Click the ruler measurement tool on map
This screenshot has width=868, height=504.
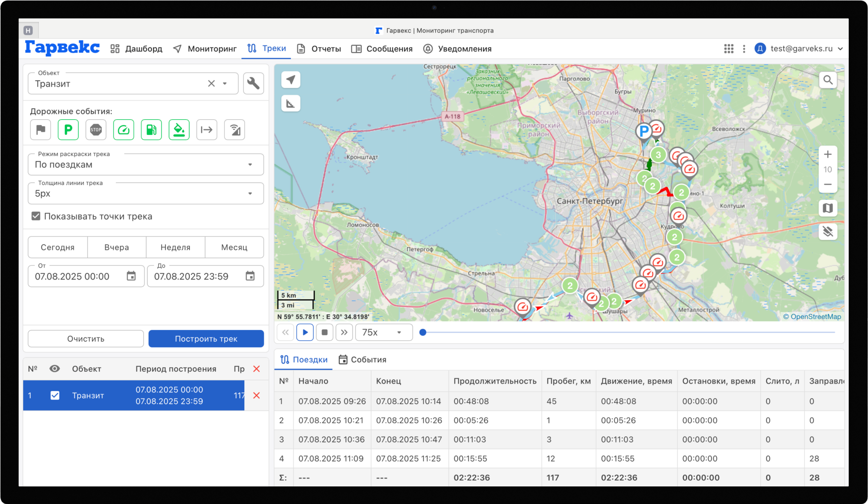click(x=290, y=103)
